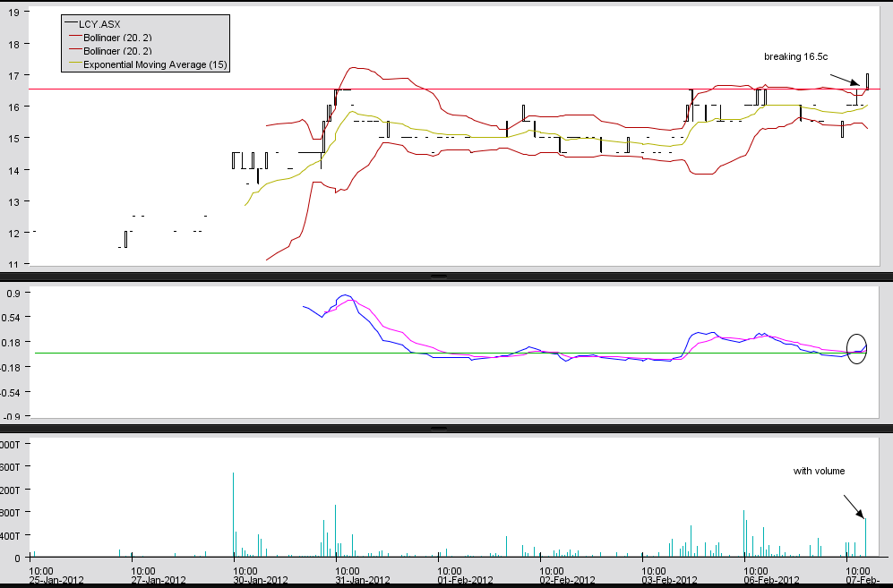This screenshot has height=588, width=893.
Task: Click the red Bollinger line swatch in legend
Action: (x=71, y=51)
